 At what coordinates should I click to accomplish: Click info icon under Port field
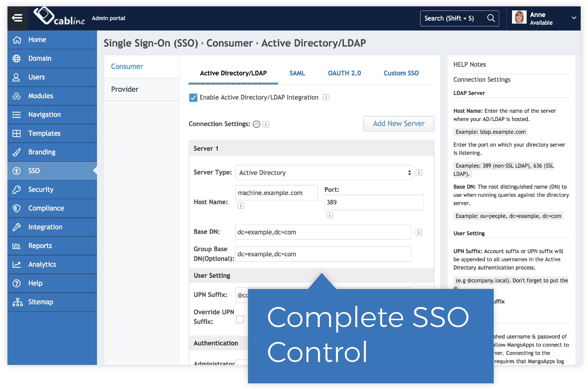329,215
